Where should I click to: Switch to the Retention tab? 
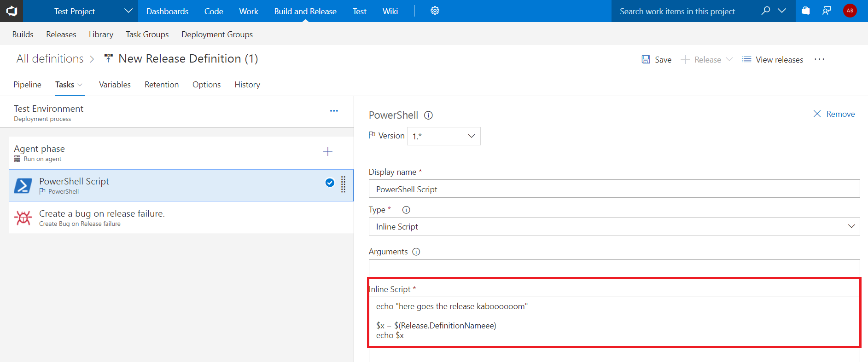click(x=162, y=85)
